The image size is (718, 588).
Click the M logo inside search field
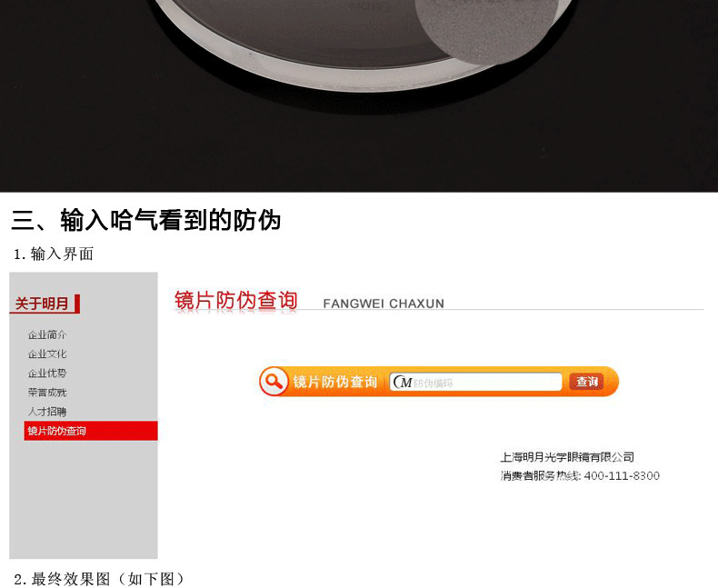pos(403,382)
